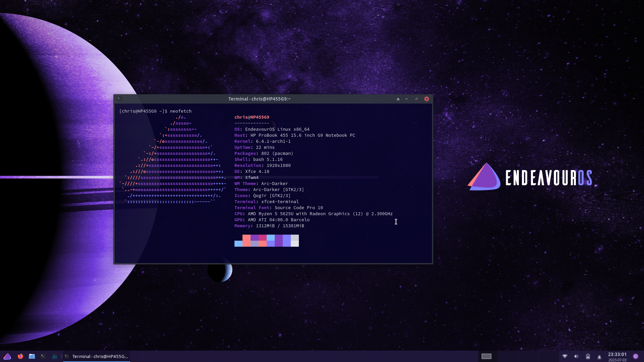Image resolution: width=644 pixels, height=362 pixels.
Task: Click the Host: HP ProBook 455 line
Action: [x=295, y=135]
